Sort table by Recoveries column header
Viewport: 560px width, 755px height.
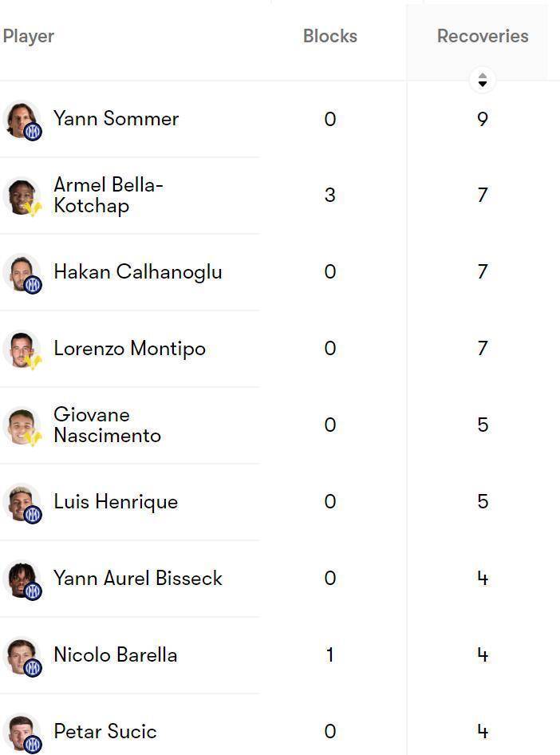click(x=483, y=36)
